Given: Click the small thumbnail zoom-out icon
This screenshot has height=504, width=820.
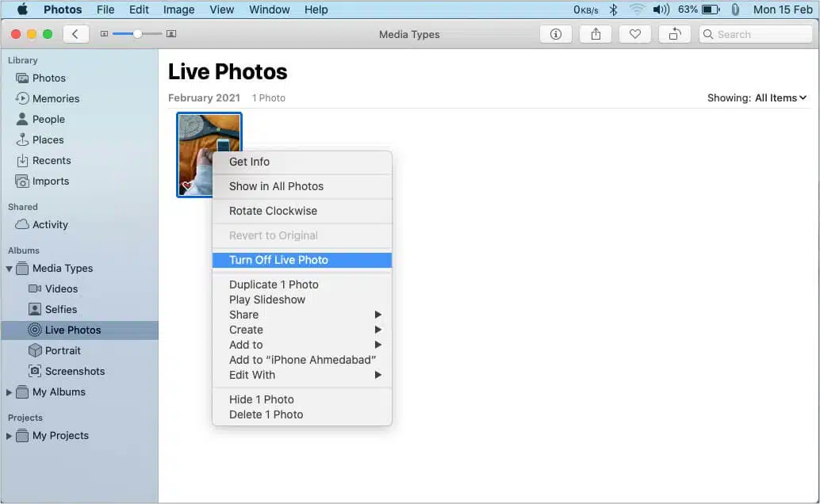Looking at the screenshot, I should pos(104,34).
